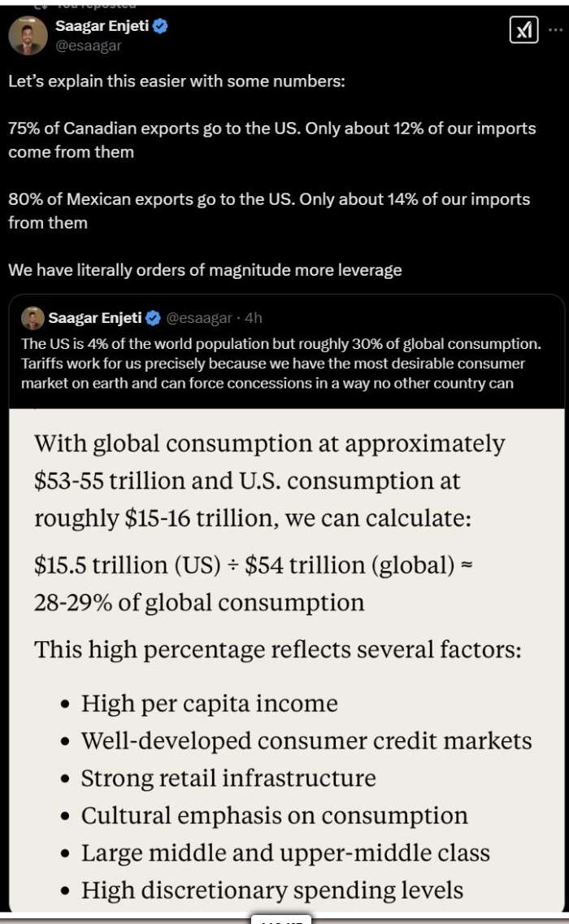The image size is (569, 924).
Task: Open the quoted post via its 4h timestamp
Action: pyautogui.click(x=254, y=317)
